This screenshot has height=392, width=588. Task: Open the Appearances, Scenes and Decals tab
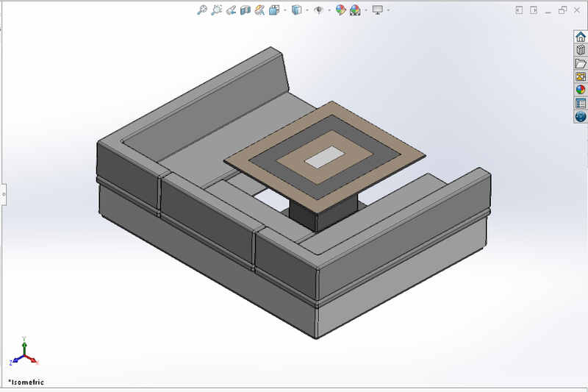581,90
